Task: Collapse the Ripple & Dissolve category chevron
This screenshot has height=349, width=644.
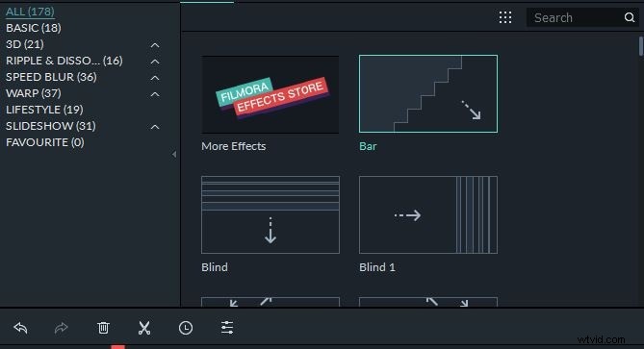Action: pyautogui.click(x=155, y=62)
